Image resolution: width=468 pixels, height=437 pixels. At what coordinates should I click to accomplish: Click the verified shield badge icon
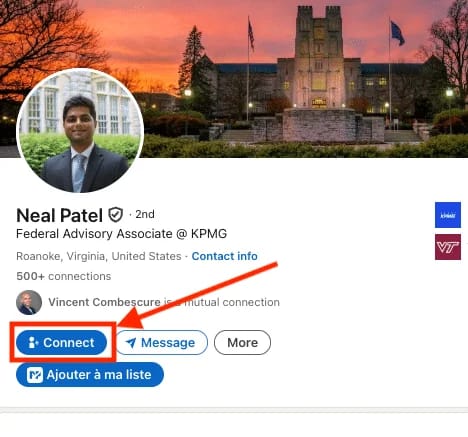(116, 215)
